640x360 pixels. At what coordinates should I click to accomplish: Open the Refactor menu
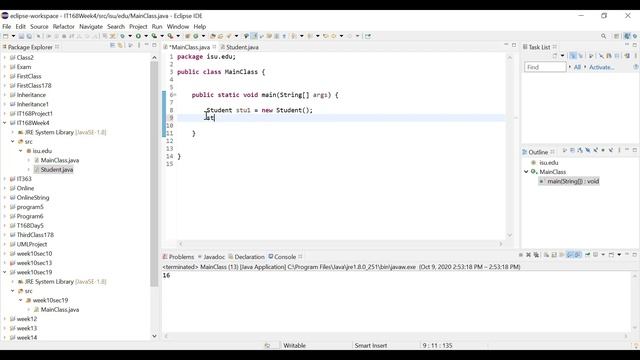(64, 27)
